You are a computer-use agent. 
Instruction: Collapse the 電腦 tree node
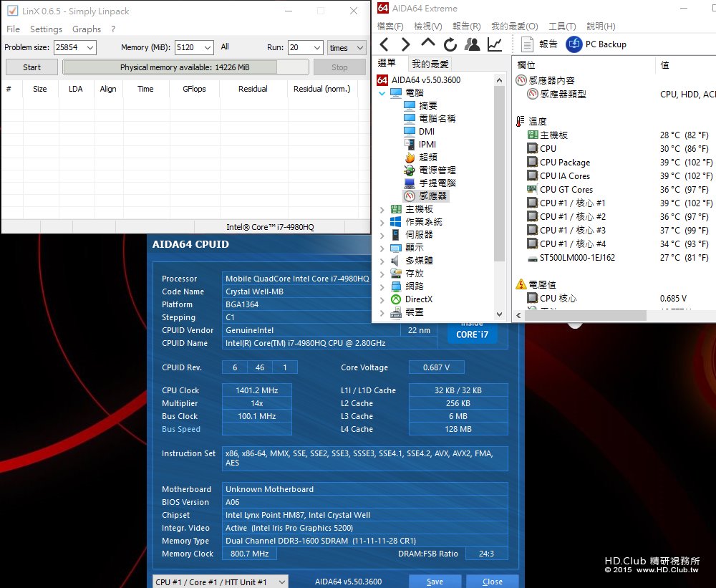(x=382, y=93)
